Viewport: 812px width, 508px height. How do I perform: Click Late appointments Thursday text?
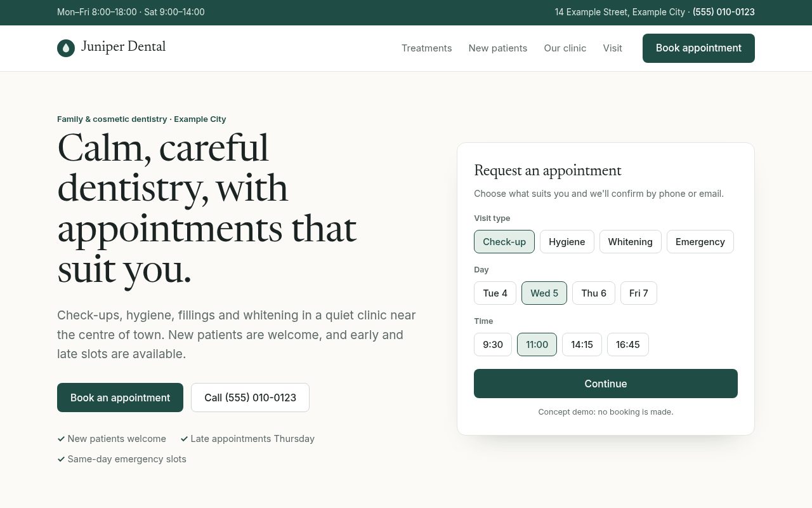[x=252, y=439]
